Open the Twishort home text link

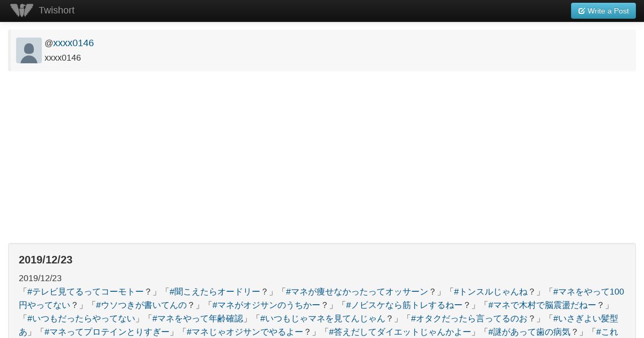click(56, 10)
